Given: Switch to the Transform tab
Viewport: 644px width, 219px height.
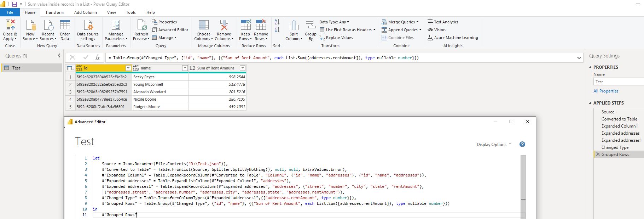Looking at the screenshot, I should coord(54,12).
